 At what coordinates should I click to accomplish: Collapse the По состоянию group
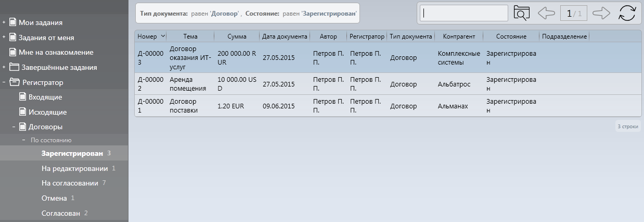[x=24, y=140]
